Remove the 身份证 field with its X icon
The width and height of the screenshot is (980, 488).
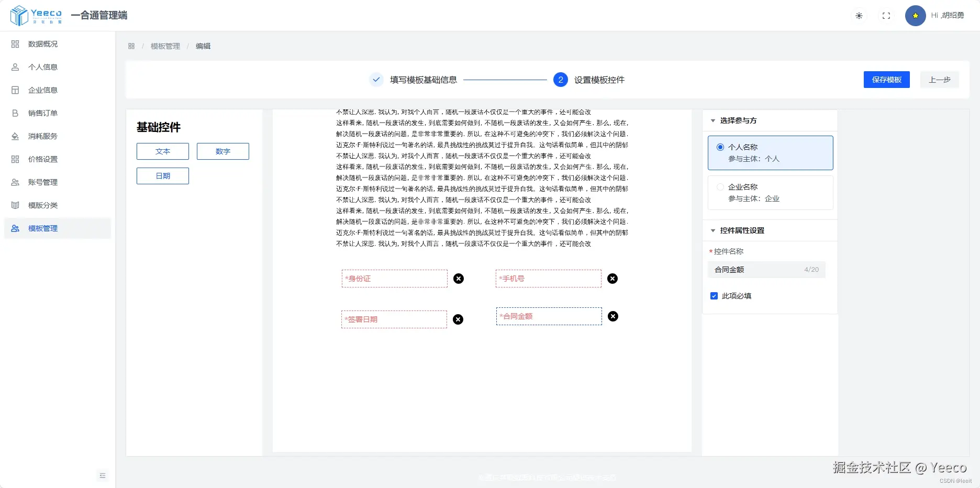coord(459,279)
